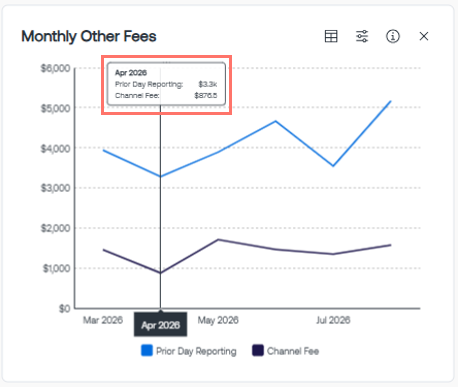Click the $3,000 y-axis label
The image size is (458, 387).
55,188
